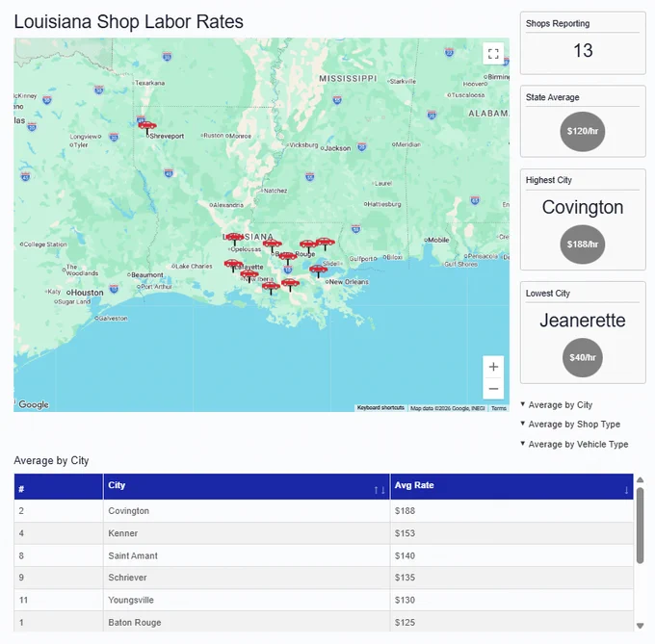Zoom out the map with minus button

point(493,388)
